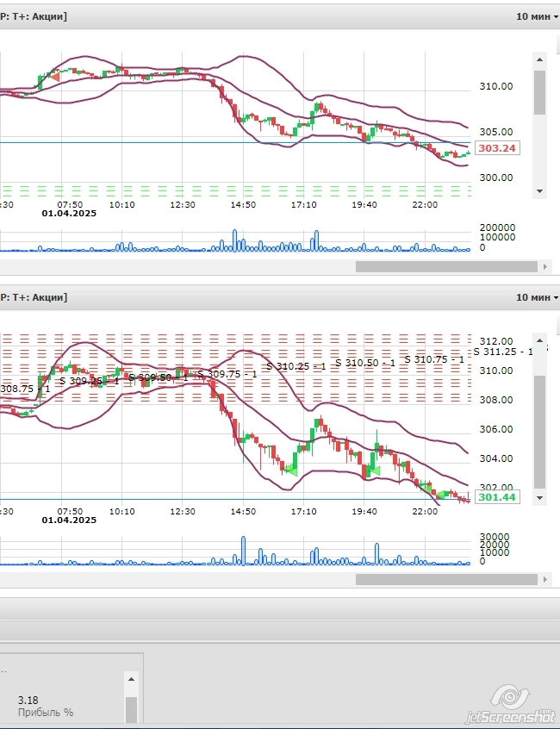Click the Прибыль % value 3.18
The width and height of the screenshot is (560, 729).
point(28,700)
